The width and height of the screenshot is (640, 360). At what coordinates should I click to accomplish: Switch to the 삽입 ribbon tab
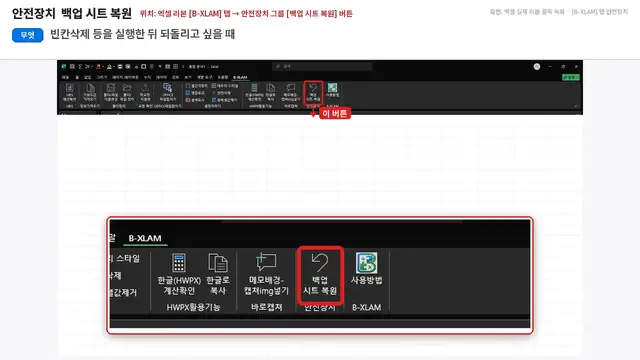(x=87, y=77)
